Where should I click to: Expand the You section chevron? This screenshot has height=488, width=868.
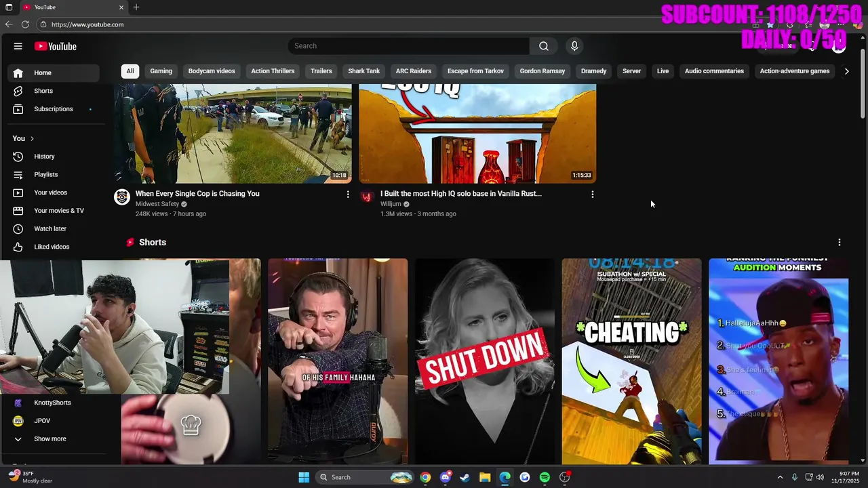[32, 138]
